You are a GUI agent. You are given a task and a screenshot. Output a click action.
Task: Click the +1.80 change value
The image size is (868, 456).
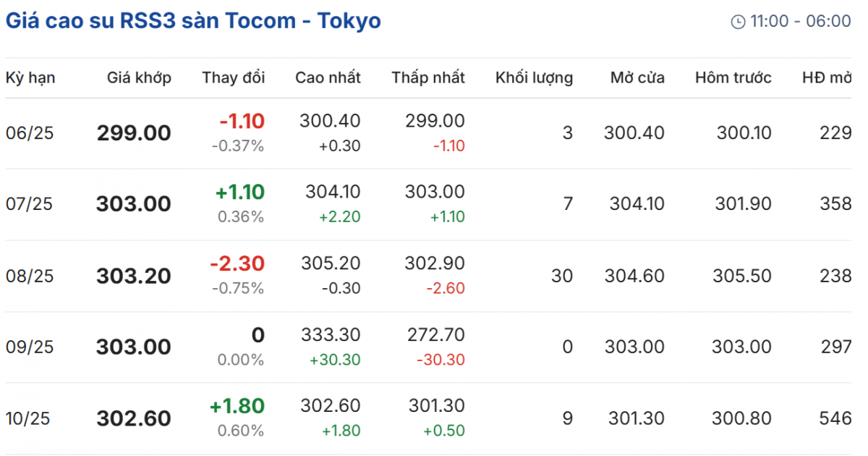[237, 406]
